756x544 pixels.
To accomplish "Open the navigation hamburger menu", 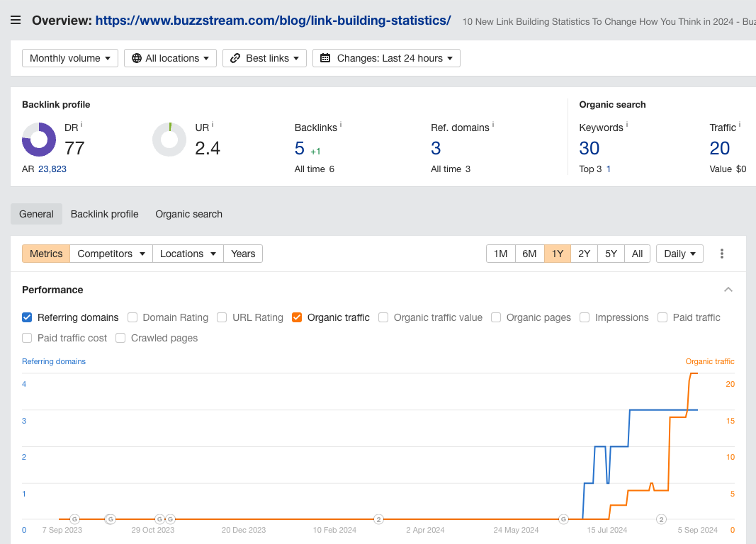I will (x=16, y=20).
